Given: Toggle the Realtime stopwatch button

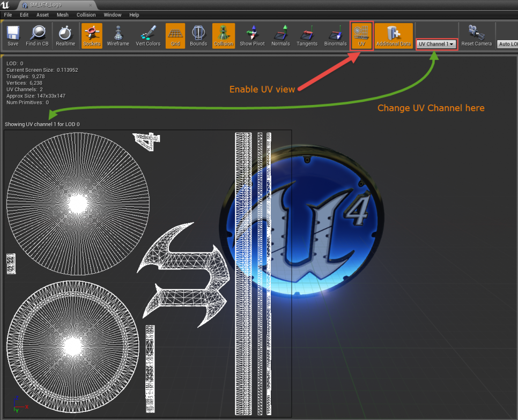Looking at the screenshot, I should point(65,36).
